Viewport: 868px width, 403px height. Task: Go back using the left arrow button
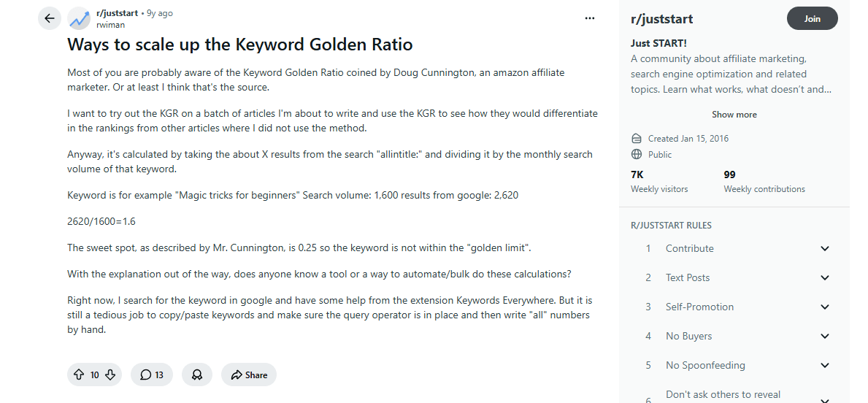(x=49, y=18)
